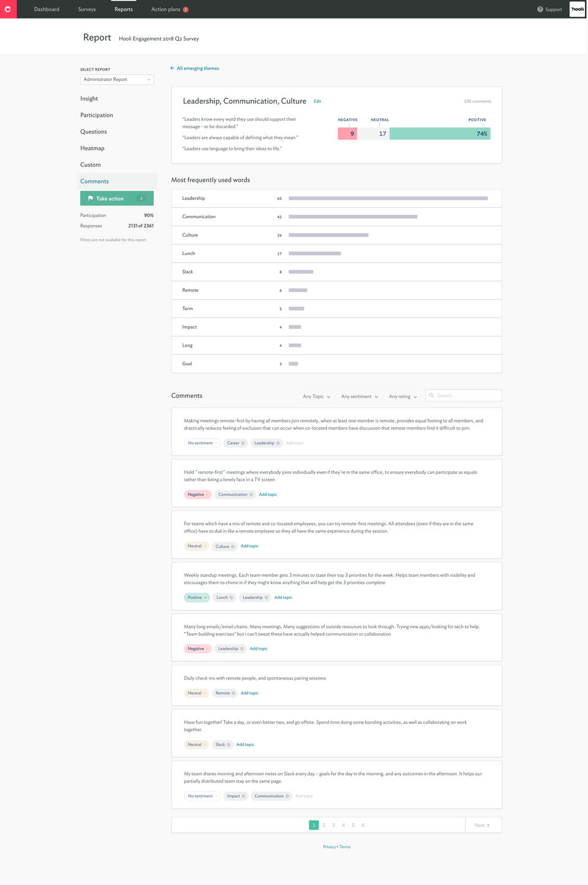Click the Action plans red notification badge
The width and height of the screenshot is (588, 885).
[186, 9]
